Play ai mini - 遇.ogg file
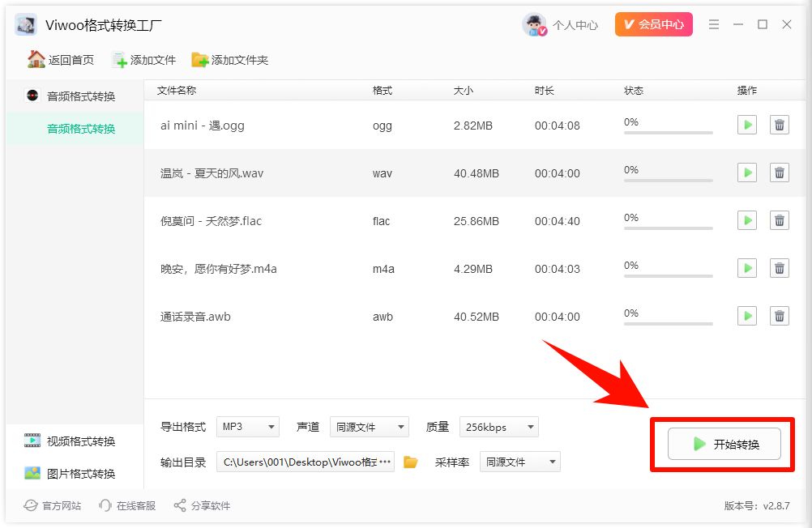812x528 pixels. click(746, 125)
